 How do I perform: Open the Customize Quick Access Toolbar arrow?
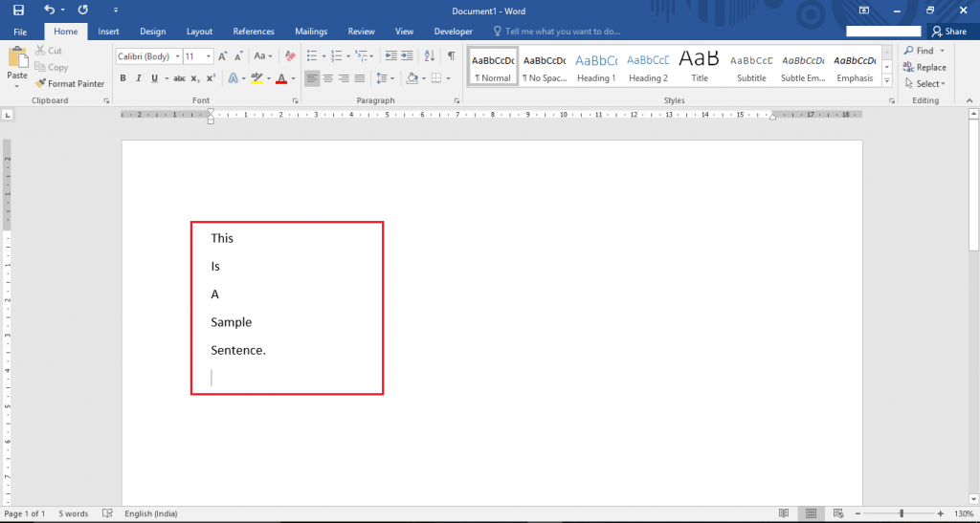pos(116,11)
